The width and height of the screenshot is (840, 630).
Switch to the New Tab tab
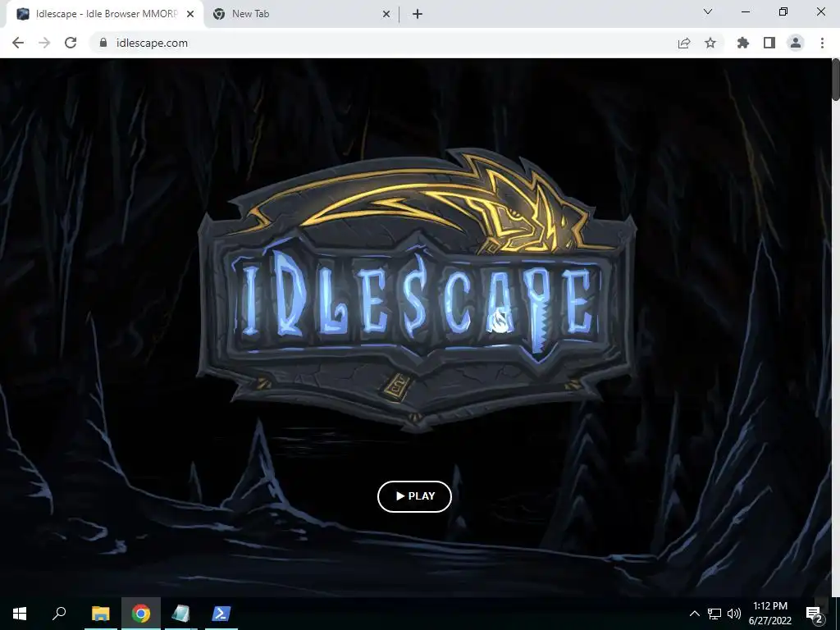pos(301,14)
